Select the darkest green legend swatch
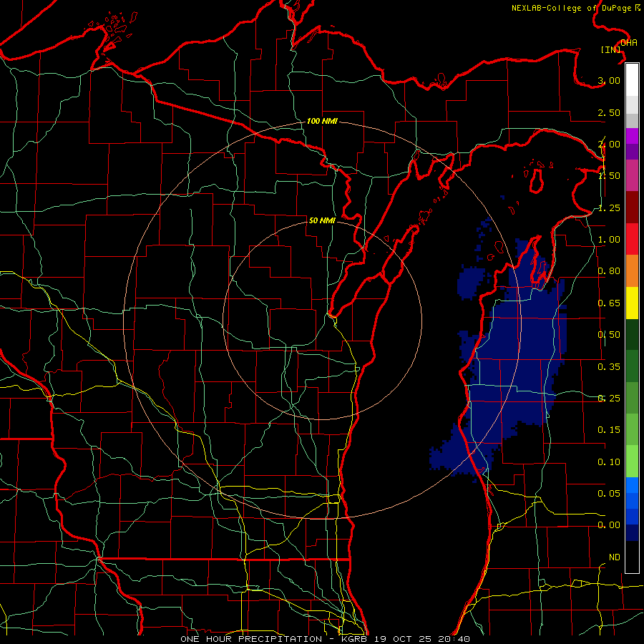Image resolution: width=644 pixels, height=644 pixels. pyautogui.click(x=632, y=334)
